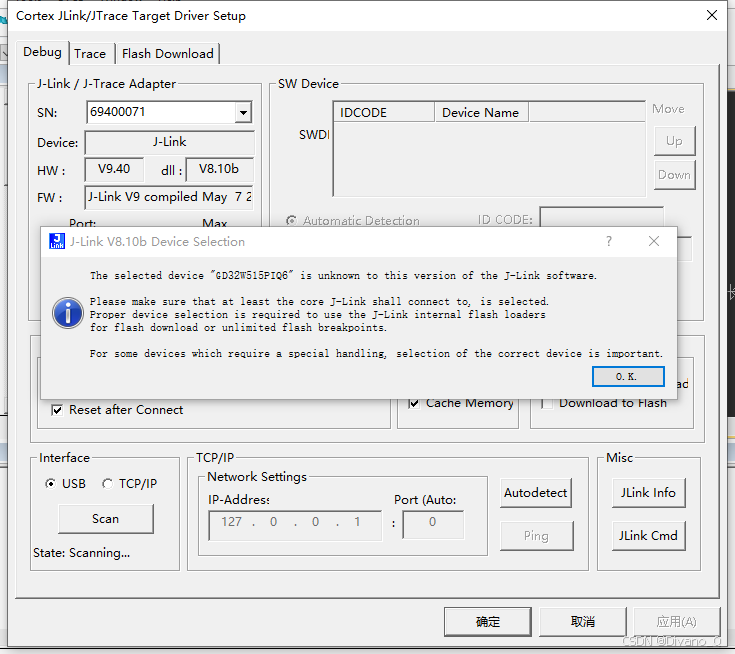Switch to the Debug tab
The width and height of the screenshot is (735, 654).
coord(42,52)
